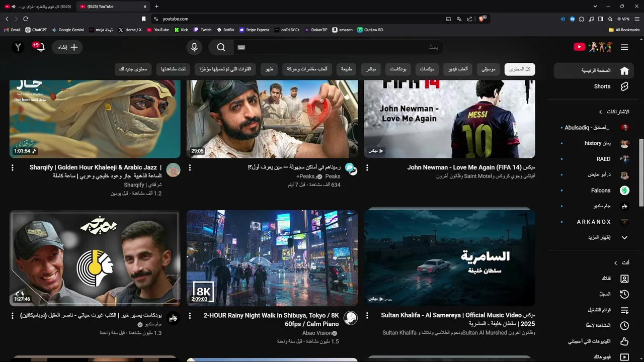This screenshot has height=362, width=644.
Task: Select Mixes (ميكسات) filter chip
Action: pyautogui.click(x=427, y=69)
